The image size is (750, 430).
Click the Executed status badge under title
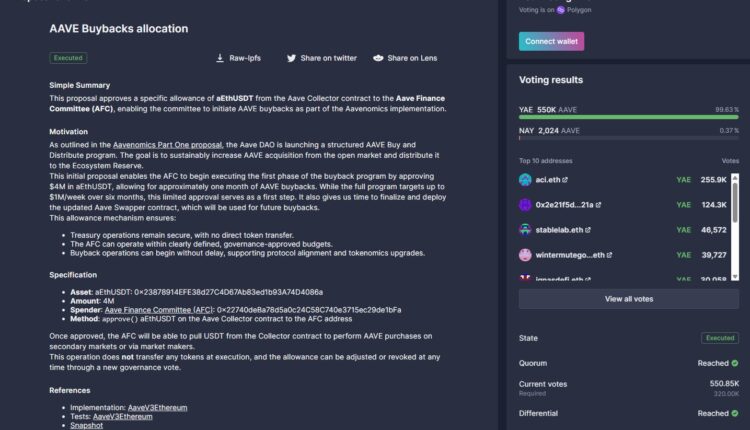(x=68, y=58)
